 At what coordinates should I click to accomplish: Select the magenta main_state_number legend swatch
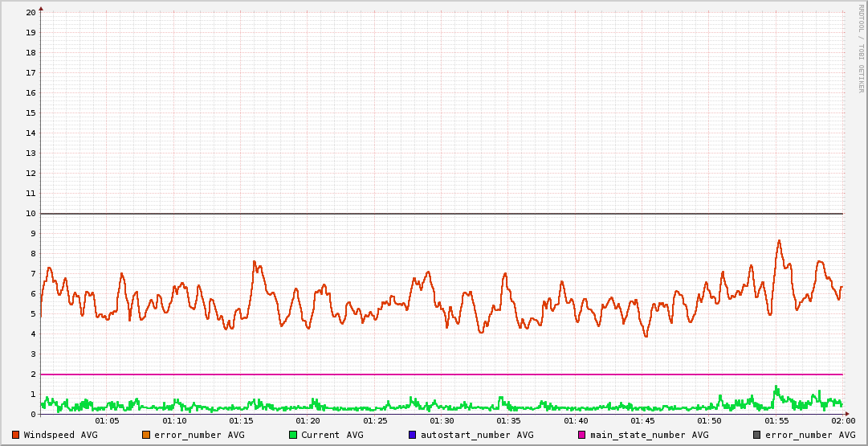(x=582, y=435)
